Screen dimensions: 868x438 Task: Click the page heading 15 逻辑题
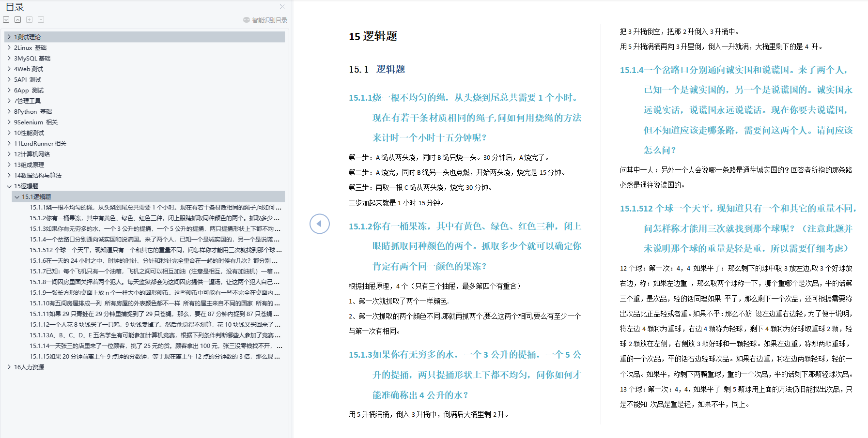pyautogui.click(x=373, y=36)
